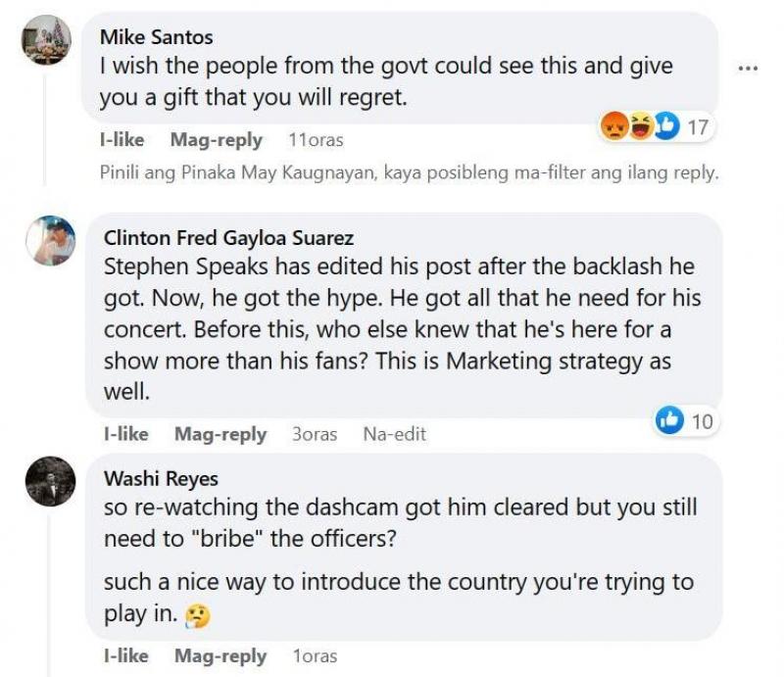The height and width of the screenshot is (677, 784).
Task: Open Mike Santos's profile name link
Action: coord(156,37)
